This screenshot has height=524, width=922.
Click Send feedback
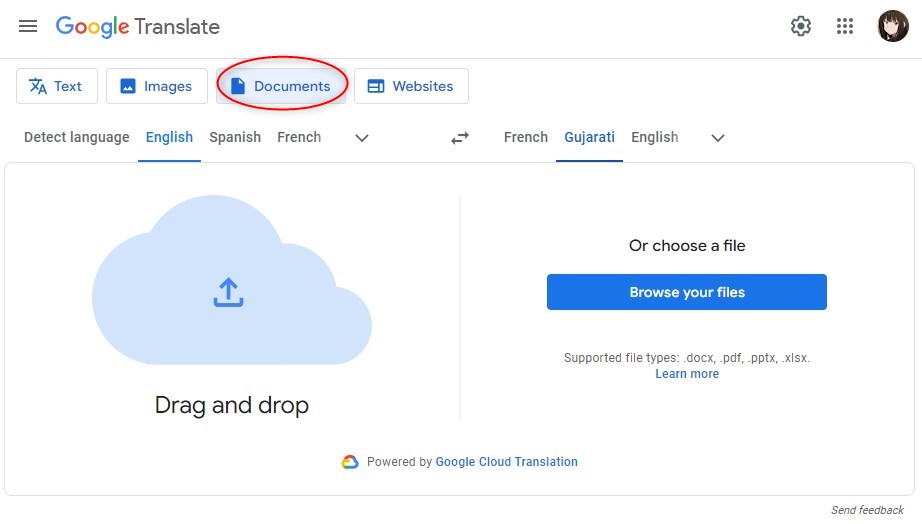tap(867, 510)
